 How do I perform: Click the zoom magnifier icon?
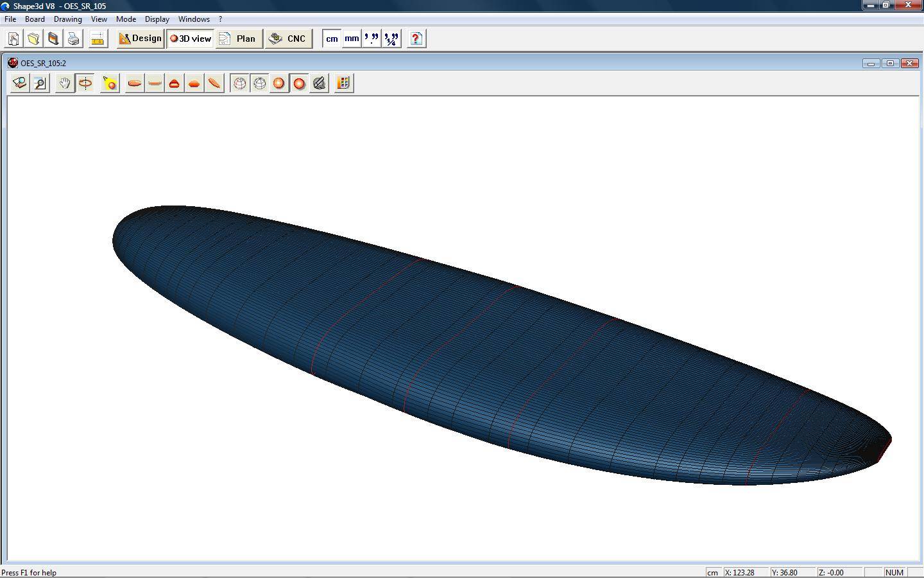click(40, 83)
